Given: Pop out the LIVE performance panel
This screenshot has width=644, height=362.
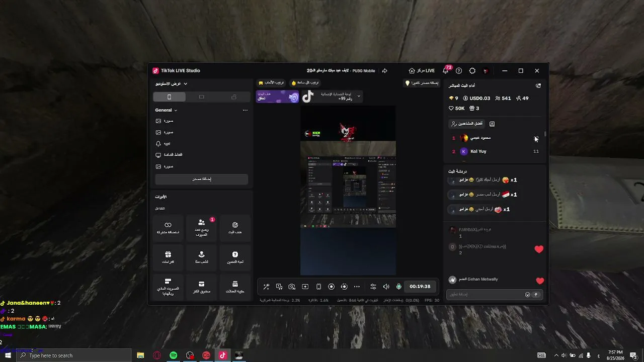Looking at the screenshot, I should (x=538, y=86).
